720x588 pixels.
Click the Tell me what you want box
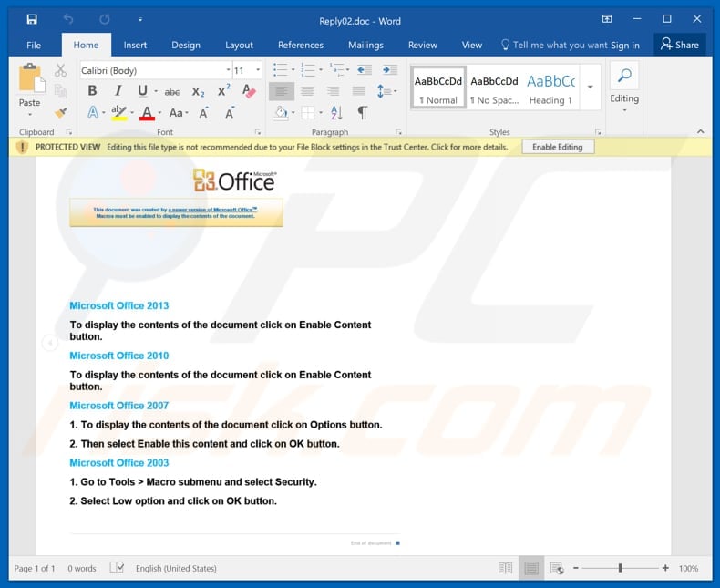pos(554,45)
